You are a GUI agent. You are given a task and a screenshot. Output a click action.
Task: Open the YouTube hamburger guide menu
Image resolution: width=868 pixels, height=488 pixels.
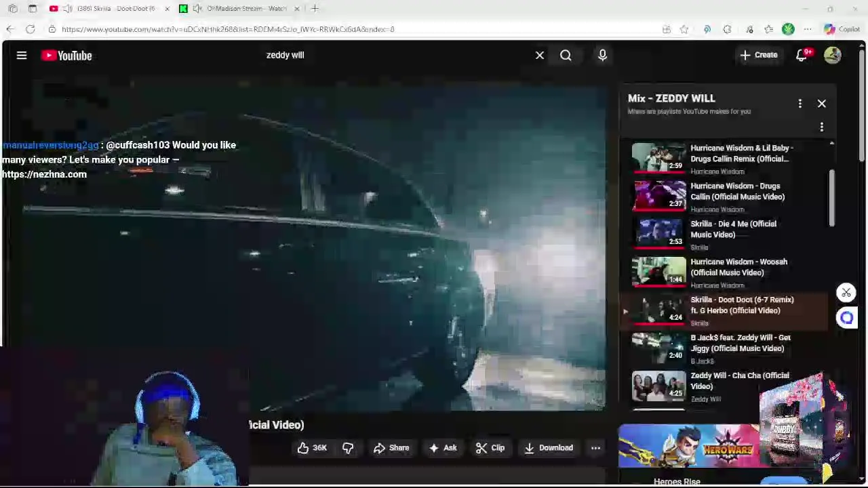(x=22, y=56)
